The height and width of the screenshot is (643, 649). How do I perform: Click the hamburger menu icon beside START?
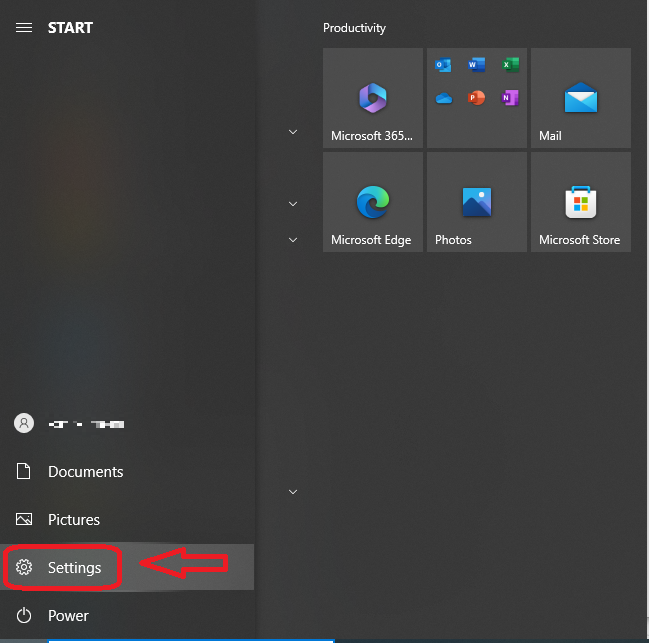(x=24, y=28)
